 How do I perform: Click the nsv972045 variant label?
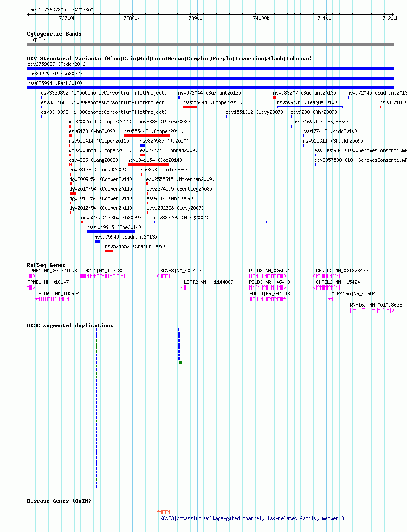coord(377,93)
